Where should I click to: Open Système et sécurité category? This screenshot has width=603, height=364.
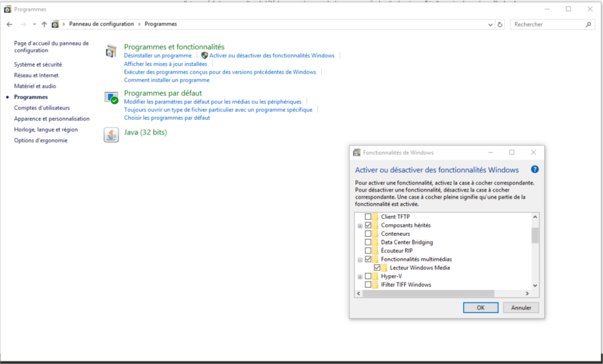(x=38, y=64)
